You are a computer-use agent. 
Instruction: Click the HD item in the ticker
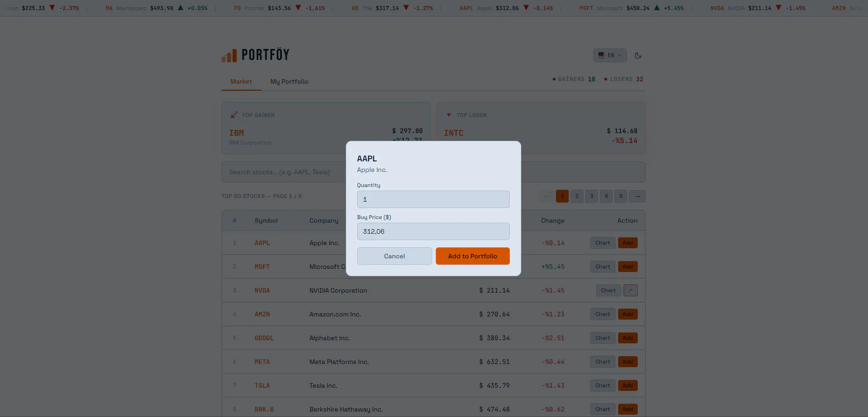click(x=392, y=8)
